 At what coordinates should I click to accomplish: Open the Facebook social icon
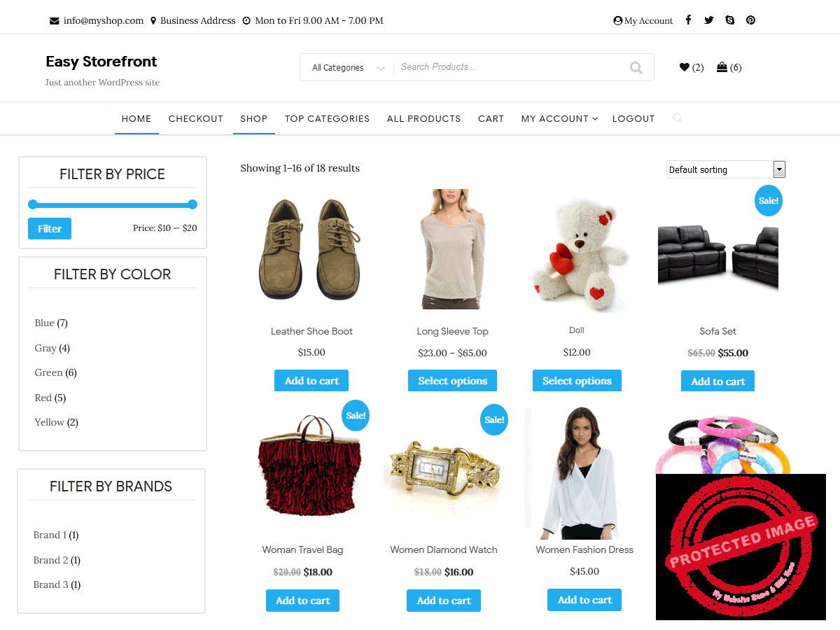click(688, 20)
